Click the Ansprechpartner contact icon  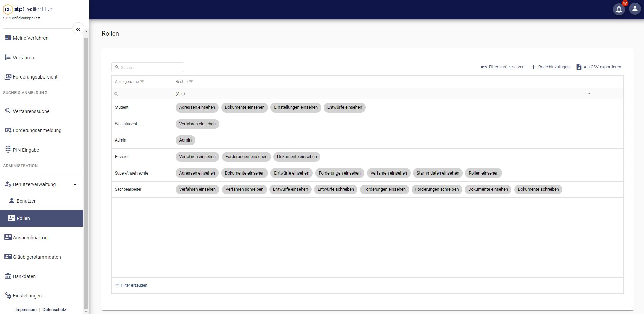point(8,237)
